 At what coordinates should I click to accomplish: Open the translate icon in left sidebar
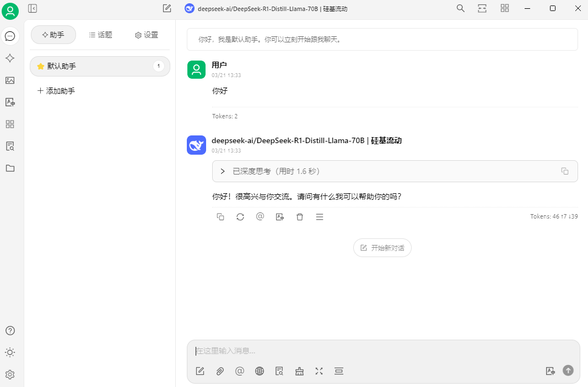[x=10, y=102]
